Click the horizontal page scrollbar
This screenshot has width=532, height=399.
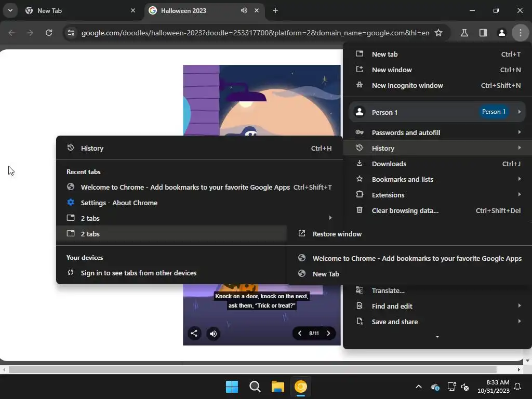pos(253,369)
